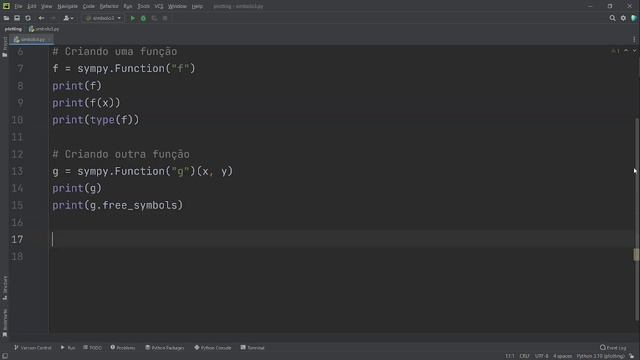Click the Stop process icon
The image size is (640, 360).
[x=165, y=18]
